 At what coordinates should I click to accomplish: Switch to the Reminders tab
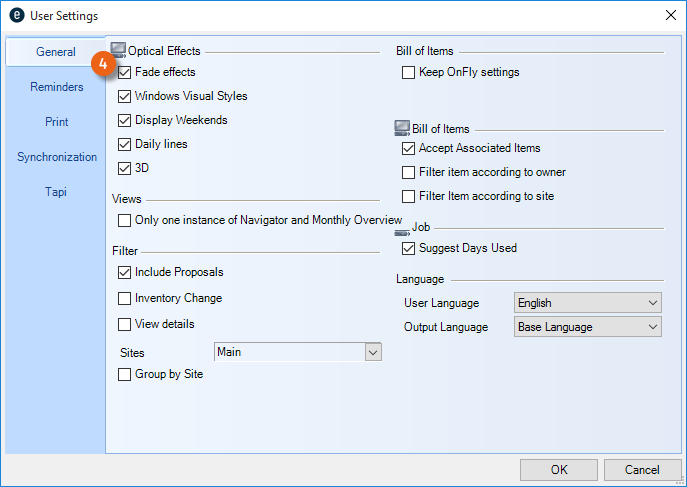pyautogui.click(x=56, y=87)
